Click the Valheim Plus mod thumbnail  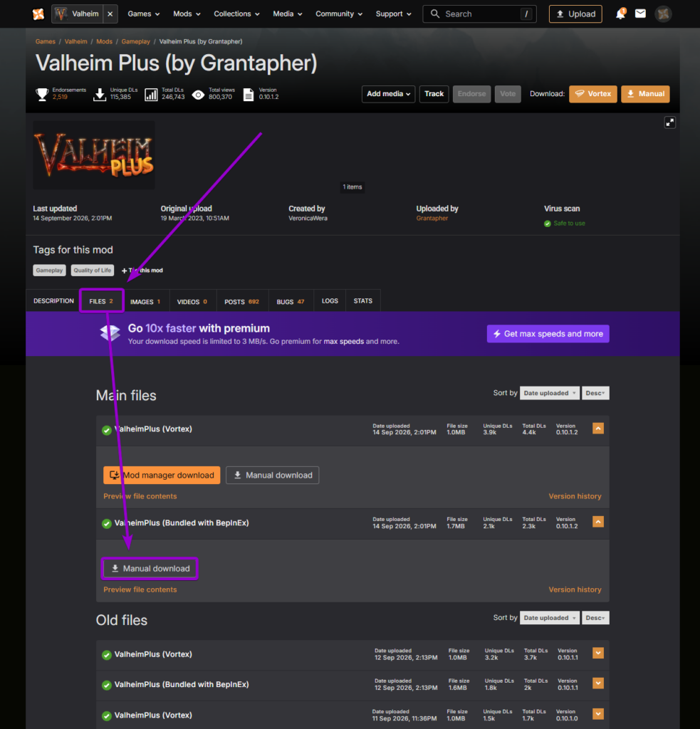tap(93, 154)
